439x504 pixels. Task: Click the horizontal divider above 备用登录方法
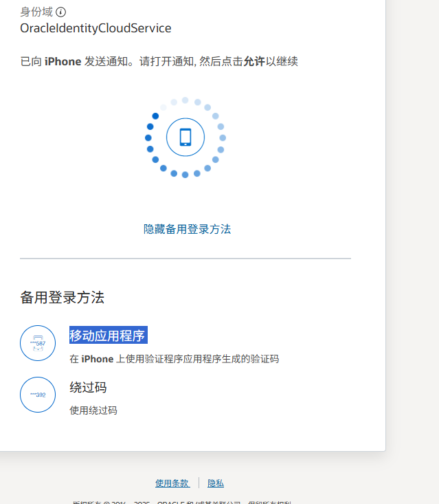(185, 259)
